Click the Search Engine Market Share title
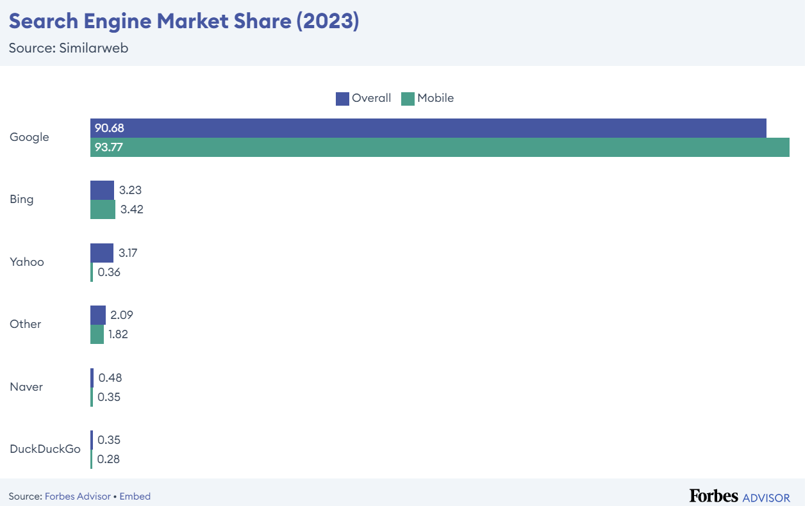 184,21
